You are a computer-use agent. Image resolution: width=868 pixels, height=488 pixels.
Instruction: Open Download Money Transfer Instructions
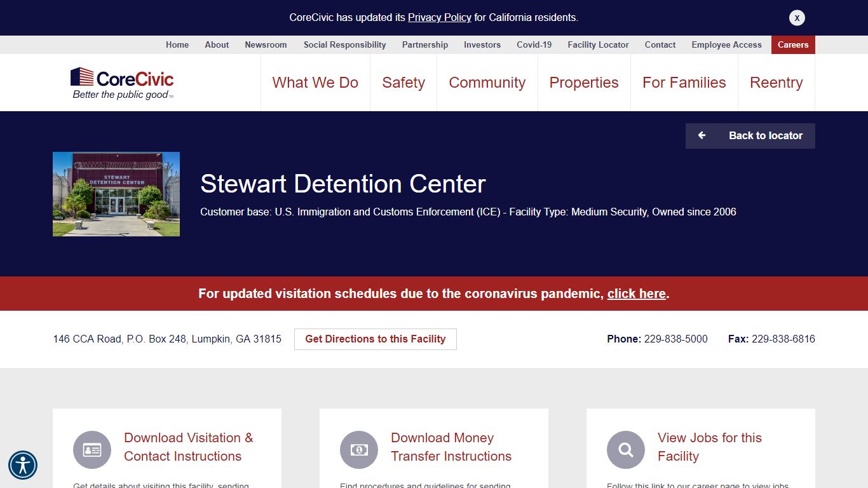[x=451, y=447]
